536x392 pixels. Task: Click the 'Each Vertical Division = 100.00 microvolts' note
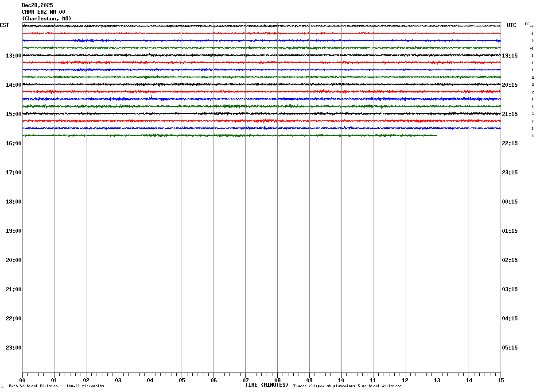click(x=57, y=386)
